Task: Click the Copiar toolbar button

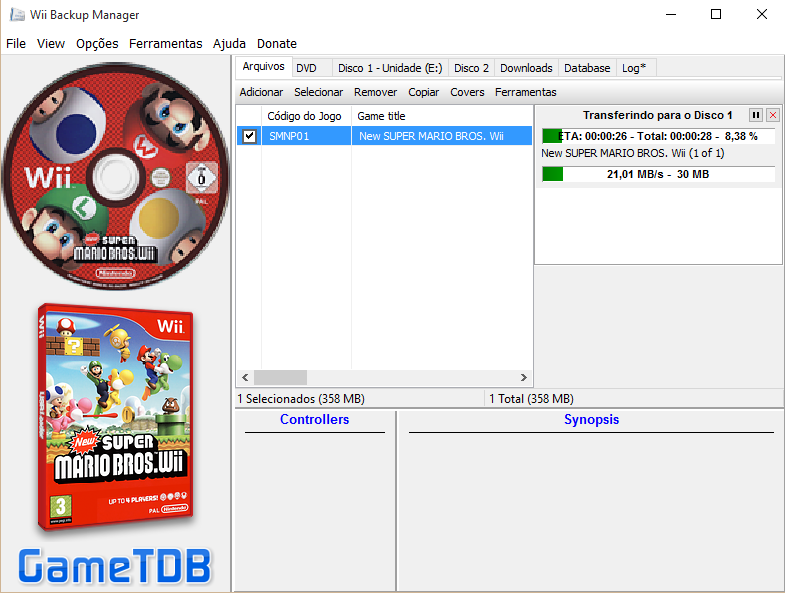Action: click(424, 92)
